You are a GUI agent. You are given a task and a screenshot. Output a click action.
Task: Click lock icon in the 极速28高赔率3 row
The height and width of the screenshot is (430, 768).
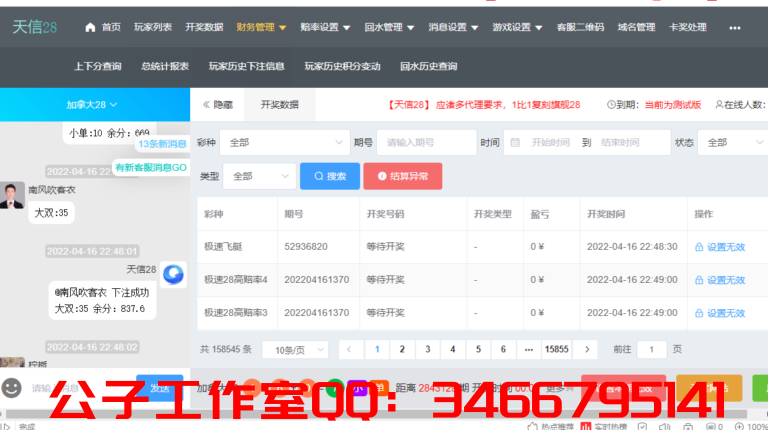tap(699, 313)
